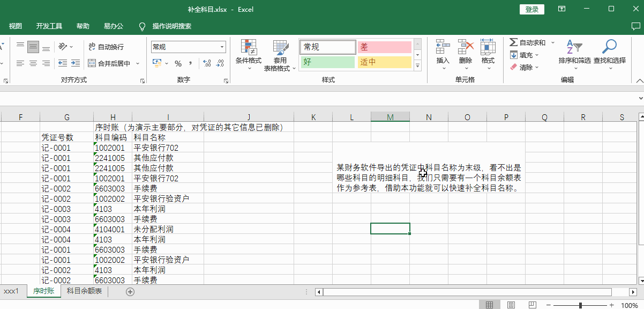Open the 开发工具 ribbon tab
The width and height of the screenshot is (644, 309).
[x=49, y=26]
